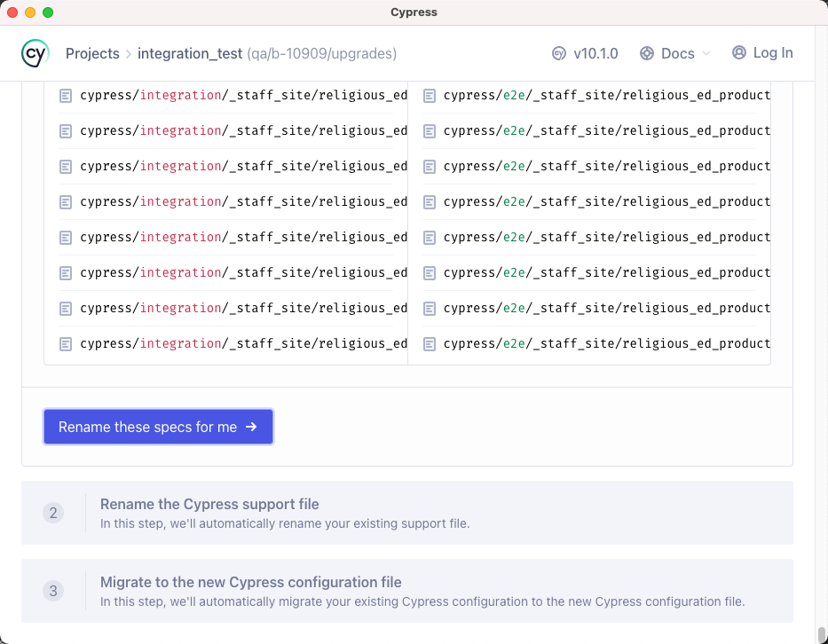The width and height of the screenshot is (828, 644).
Task: Open the Docs dropdown chevron
Action: coord(707,53)
